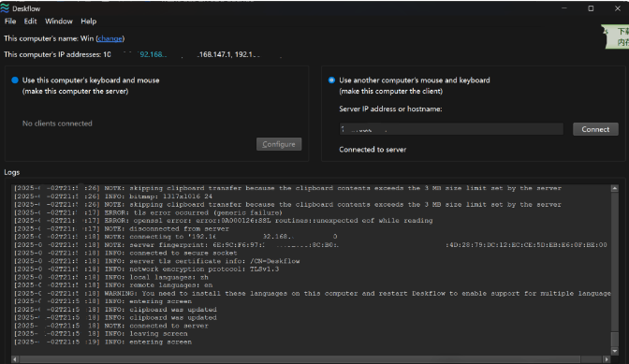
Task: Click the 'network encryption protocol: TLSv1.3' log line
Action: 146,269
